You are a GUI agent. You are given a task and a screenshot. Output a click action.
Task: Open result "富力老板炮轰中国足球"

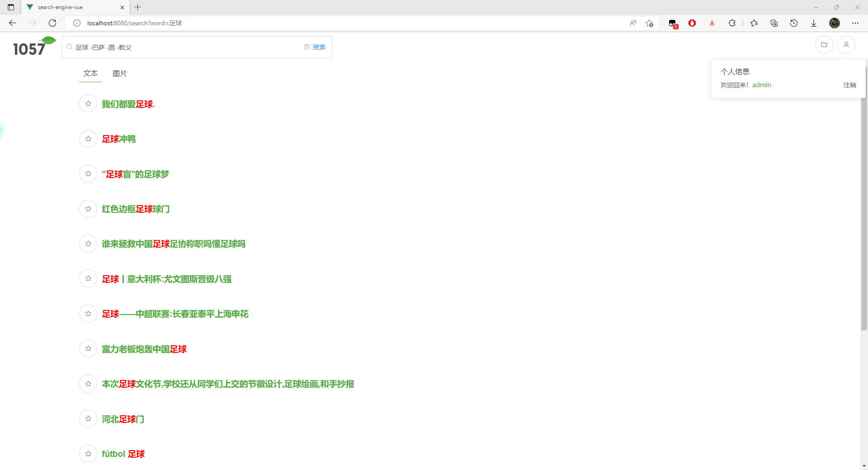pos(144,349)
